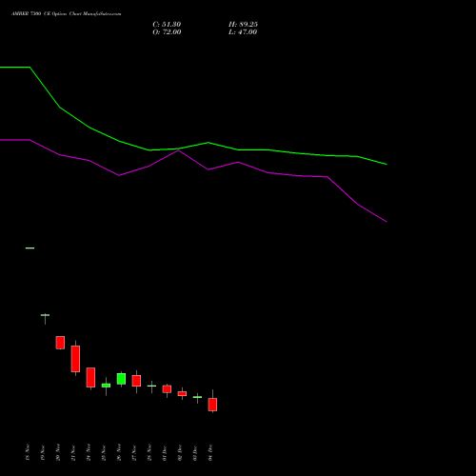
Task: Click the high value H: 89.25
Action: [243, 25]
